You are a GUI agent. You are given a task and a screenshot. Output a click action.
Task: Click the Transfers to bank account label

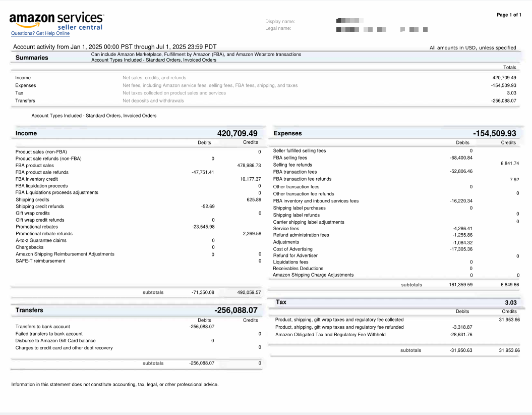[x=43, y=327]
